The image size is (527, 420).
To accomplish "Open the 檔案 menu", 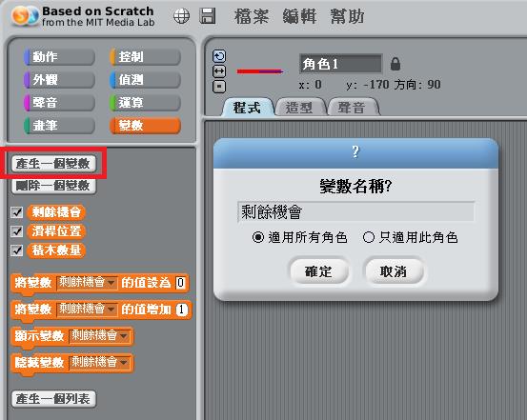I will point(252,16).
